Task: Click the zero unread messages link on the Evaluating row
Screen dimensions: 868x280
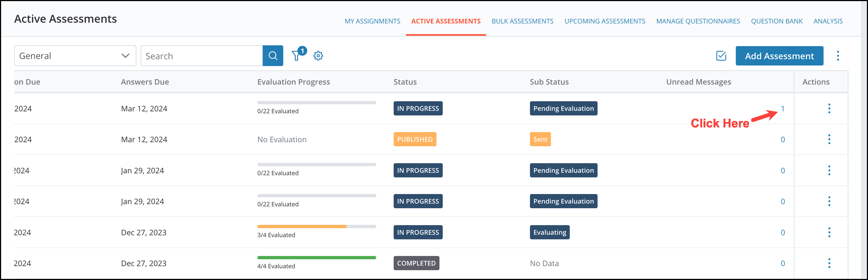Action: (782, 232)
